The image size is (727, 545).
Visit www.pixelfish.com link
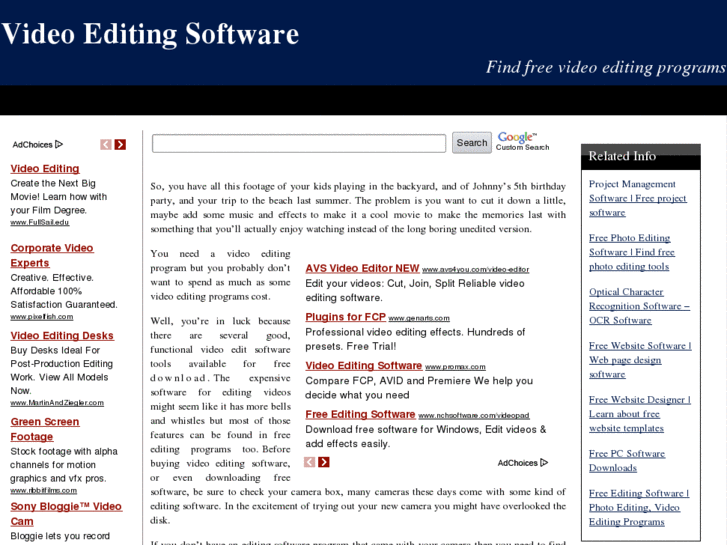[42, 317]
